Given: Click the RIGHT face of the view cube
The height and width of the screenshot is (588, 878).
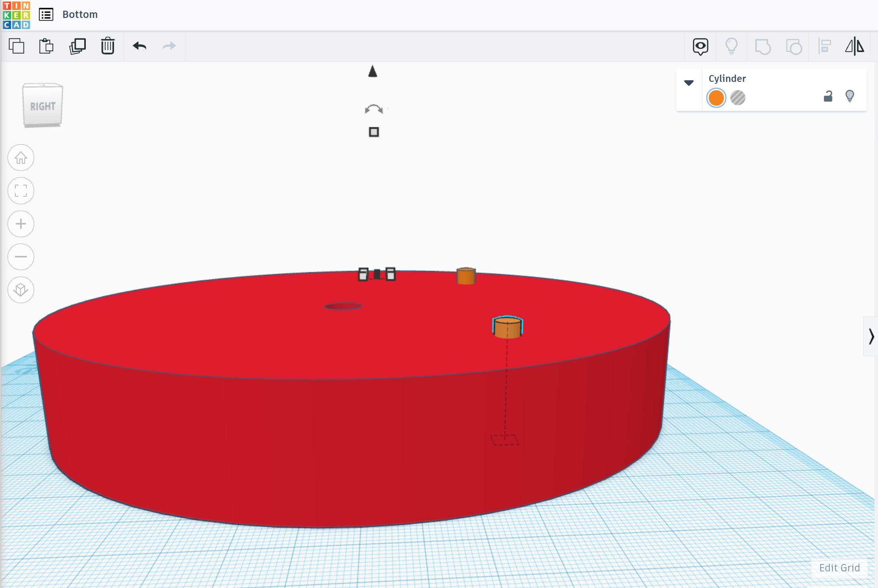Looking at the screenshot, I should [x=43, y=106].
